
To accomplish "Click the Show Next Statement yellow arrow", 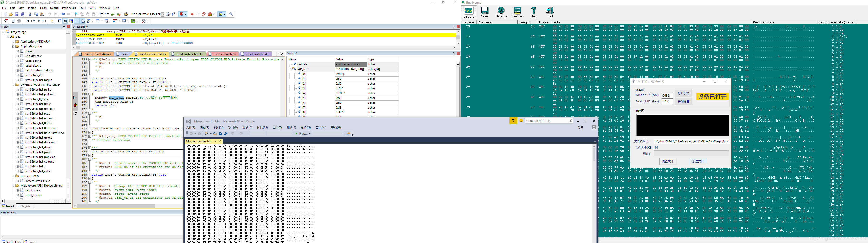I will [52, 21].
